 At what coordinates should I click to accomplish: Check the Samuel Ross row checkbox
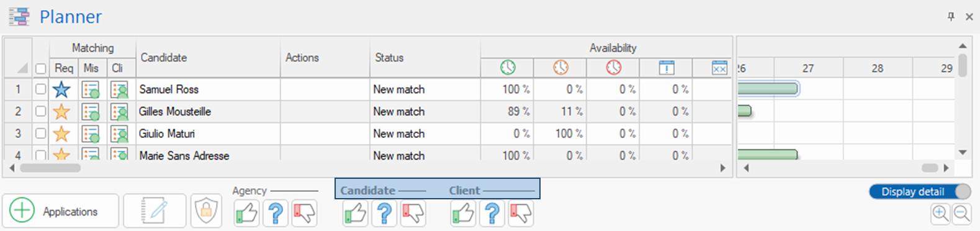[40, 89]
